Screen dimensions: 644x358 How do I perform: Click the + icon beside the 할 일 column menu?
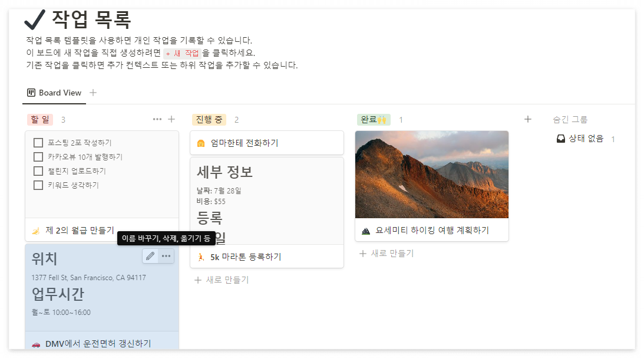(x=171, y=119)
